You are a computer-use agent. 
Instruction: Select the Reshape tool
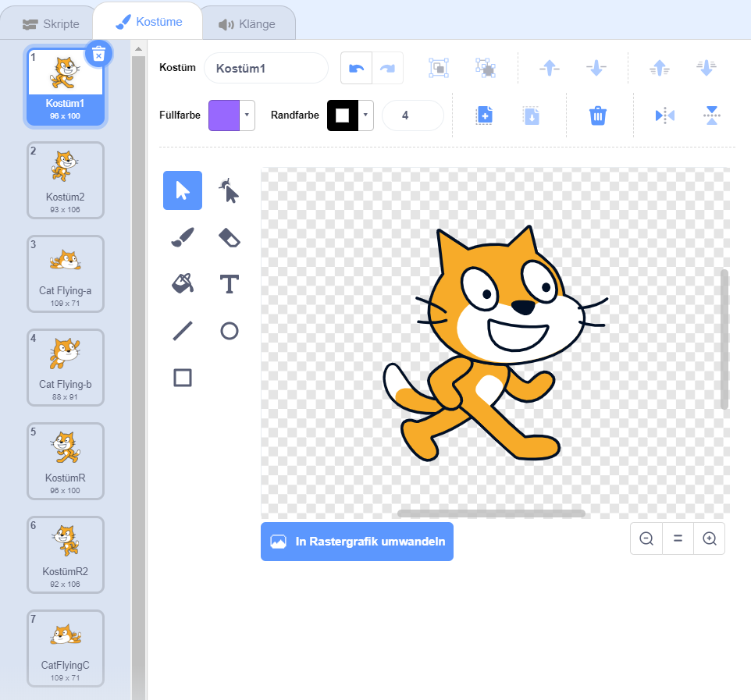pyautogui.click(x=229, y=190)
